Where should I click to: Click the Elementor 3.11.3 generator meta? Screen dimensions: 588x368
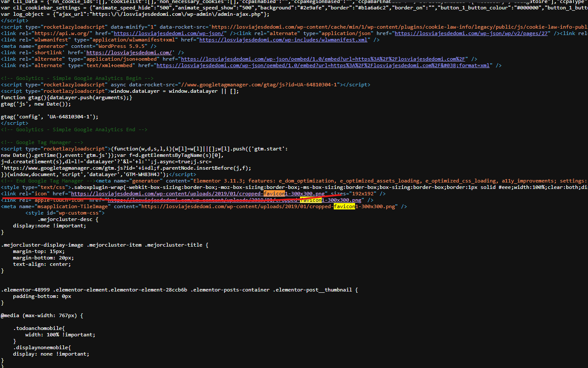341,181
